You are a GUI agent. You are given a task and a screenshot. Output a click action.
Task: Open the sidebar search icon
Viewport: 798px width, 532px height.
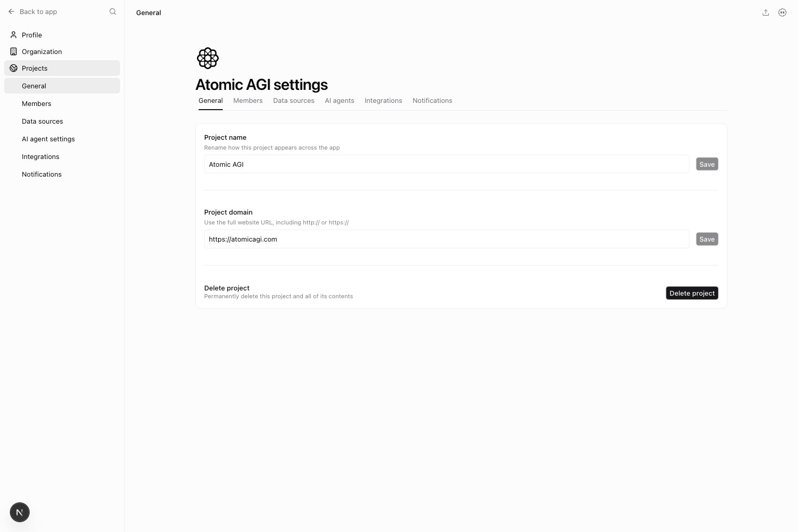point(113,11)
